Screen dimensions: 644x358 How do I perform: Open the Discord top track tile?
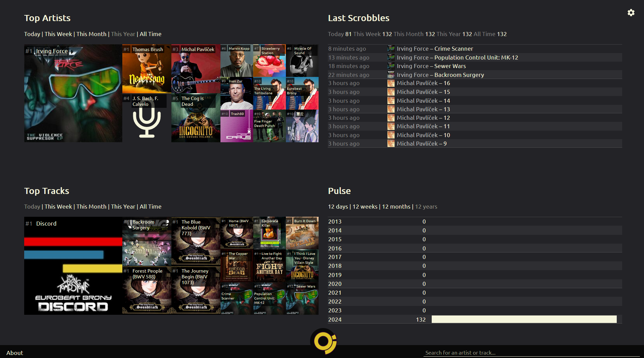tap(73, 266)
